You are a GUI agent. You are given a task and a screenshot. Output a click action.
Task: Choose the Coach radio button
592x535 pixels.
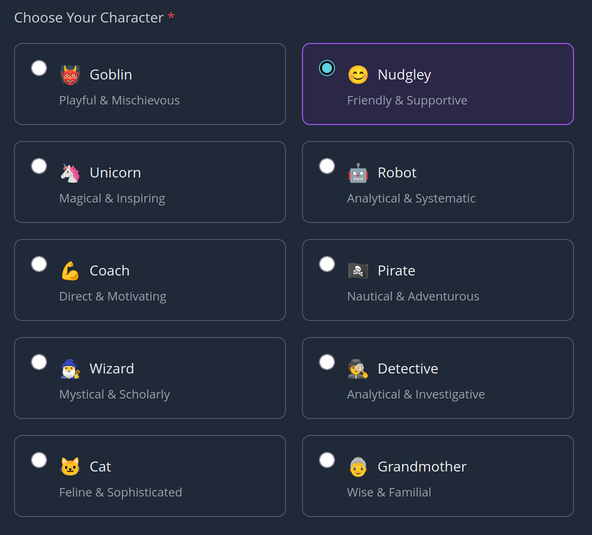click(x=39, y=264)
